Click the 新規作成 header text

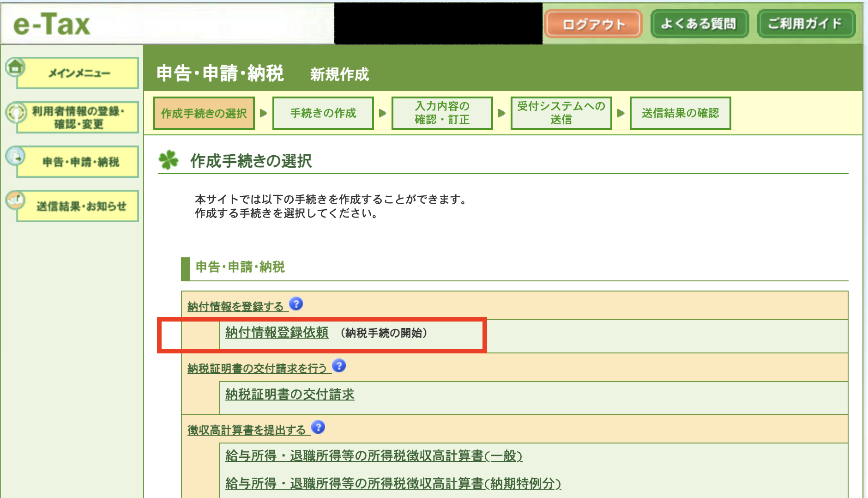point(340,74)
